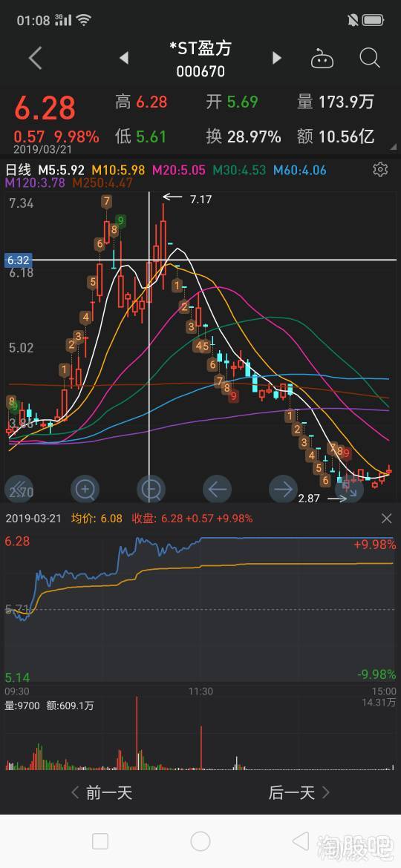The image size is (401, 868).
Task: Tap the battery status icon
Action: click(374, 21)
